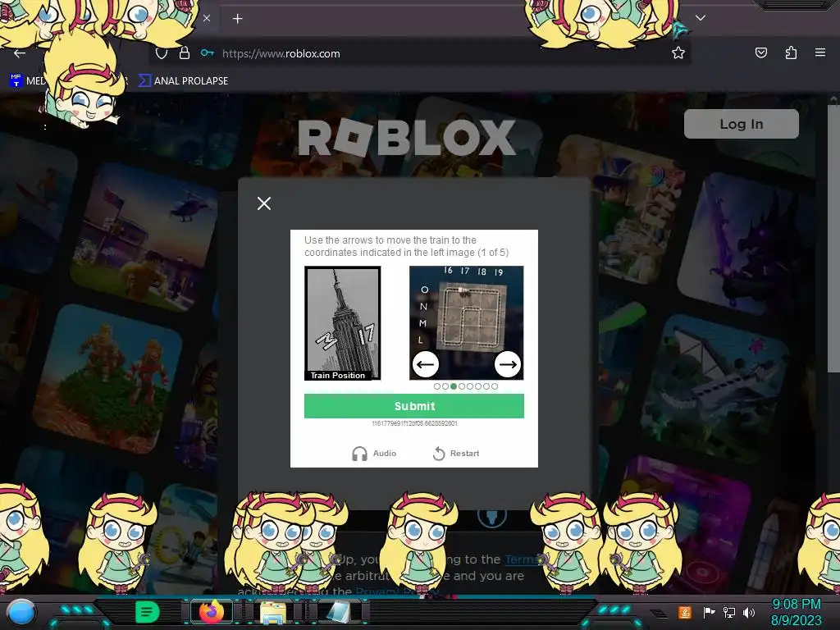
Task: Restart the challenge
Action: click(456, 453)
